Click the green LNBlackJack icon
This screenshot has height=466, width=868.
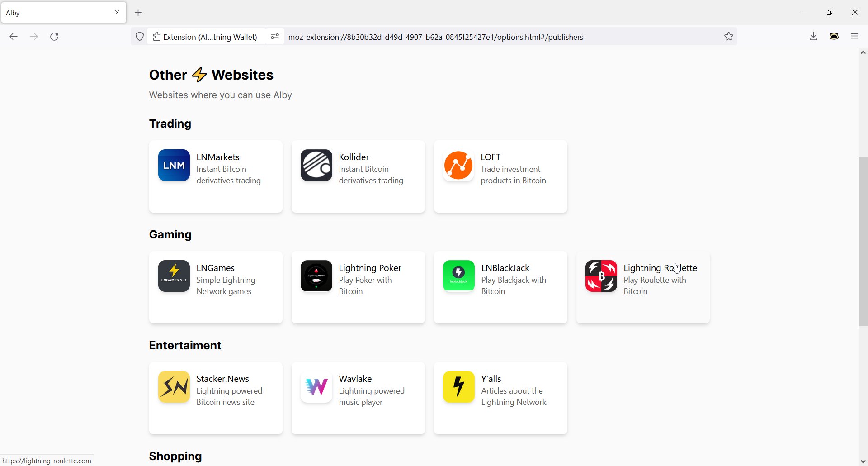[459, 276]
